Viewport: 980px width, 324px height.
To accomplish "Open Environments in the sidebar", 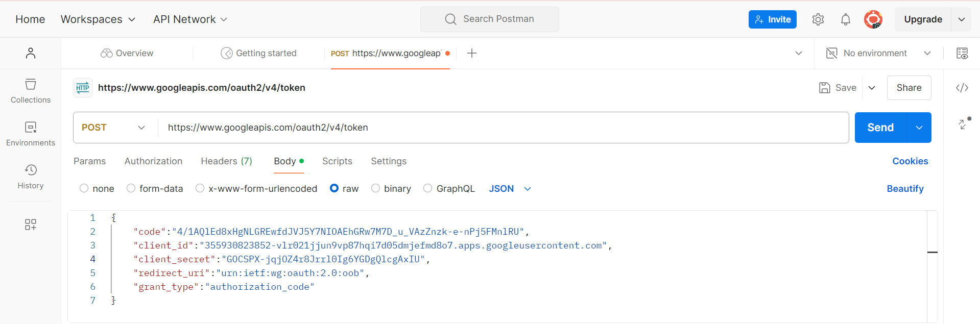I will tap(31, 134).
